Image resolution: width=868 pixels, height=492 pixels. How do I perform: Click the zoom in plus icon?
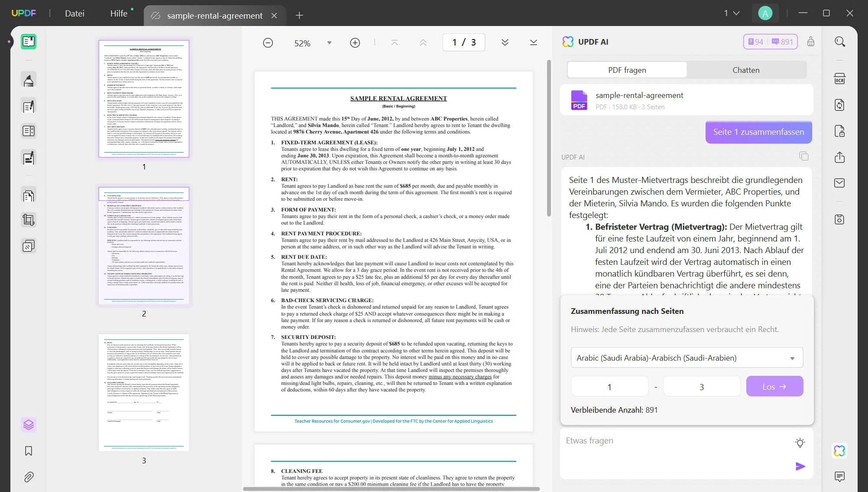(355, 43)
